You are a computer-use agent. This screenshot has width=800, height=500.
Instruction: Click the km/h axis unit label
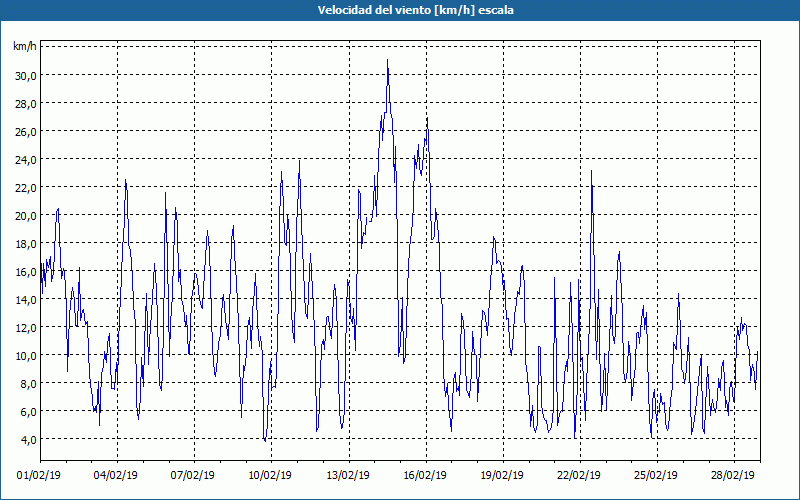[25, 47]
